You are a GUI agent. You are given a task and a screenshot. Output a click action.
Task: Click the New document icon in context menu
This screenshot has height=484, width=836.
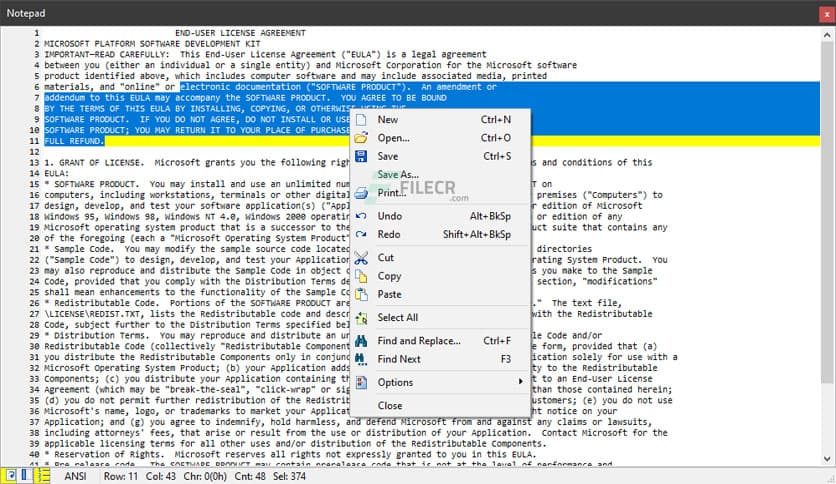[361, 119]
